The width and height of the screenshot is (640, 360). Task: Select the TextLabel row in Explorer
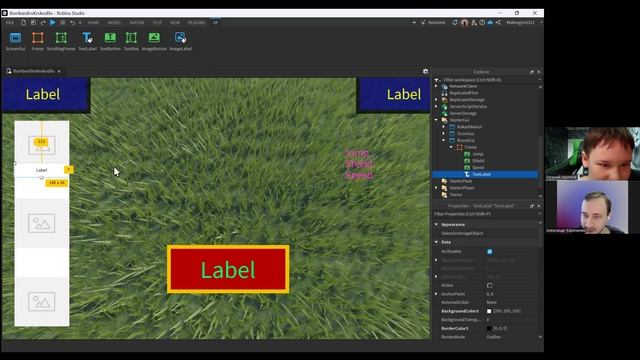tap(485, 174)
